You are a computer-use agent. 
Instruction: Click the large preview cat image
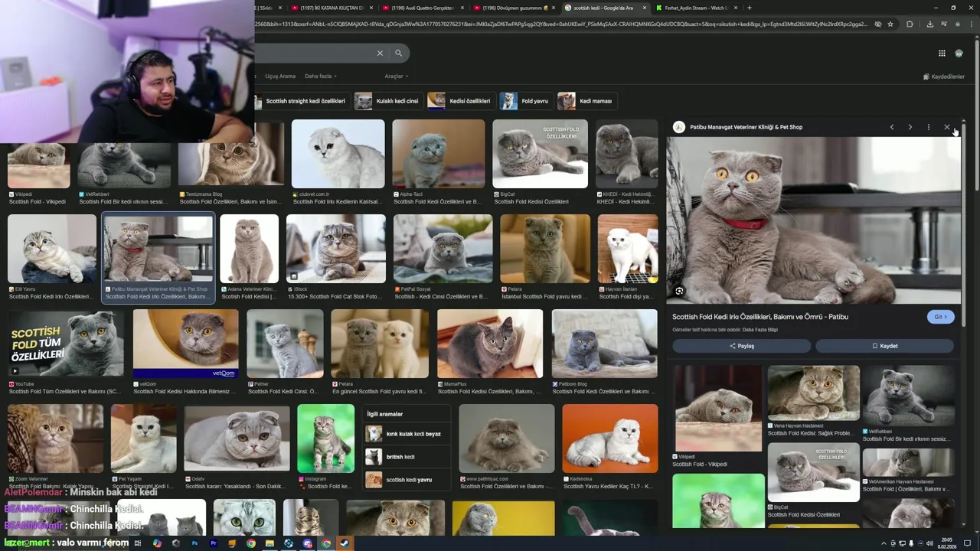coord(813,220)
